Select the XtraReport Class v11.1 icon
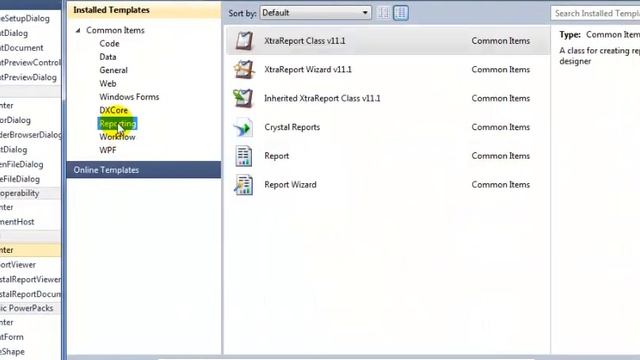This screenshot has height=360, width=640. pyautogui.click(x=244, y=41)
